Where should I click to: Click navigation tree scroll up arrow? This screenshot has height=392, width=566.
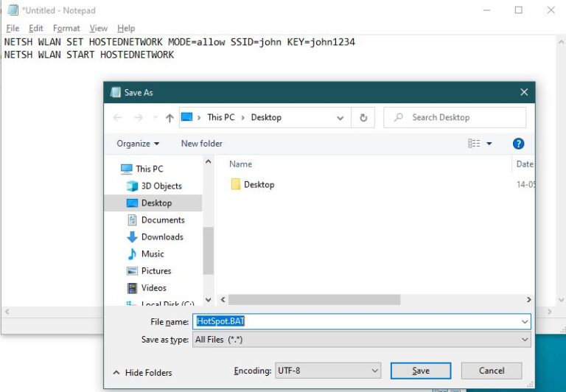(208, 161)
